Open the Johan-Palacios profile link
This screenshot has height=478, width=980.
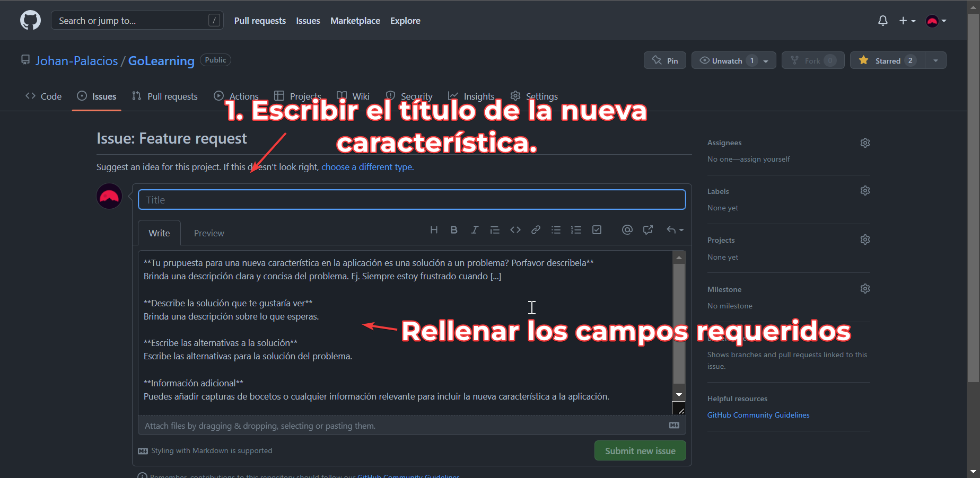(x=77, y=61)
